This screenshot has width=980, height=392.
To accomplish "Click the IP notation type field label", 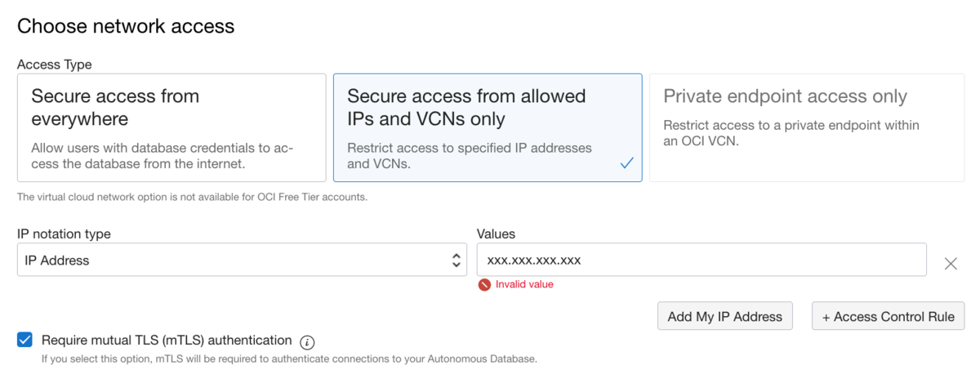I will [x=64, y=234].
